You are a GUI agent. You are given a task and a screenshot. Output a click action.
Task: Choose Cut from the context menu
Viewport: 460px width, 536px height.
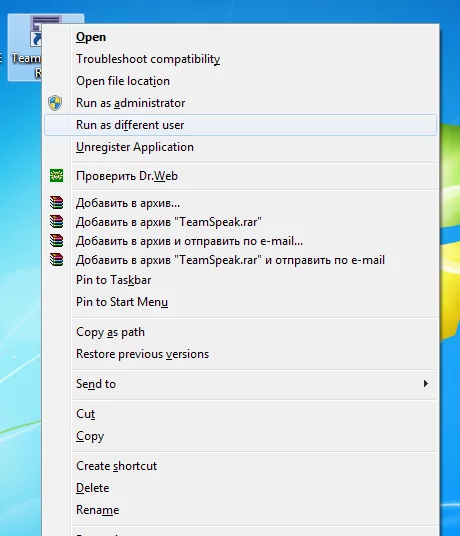[241, 414]
